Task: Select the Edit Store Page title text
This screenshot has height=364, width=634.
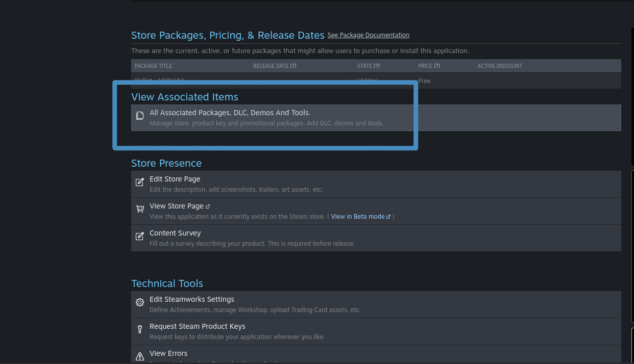Action: 175,179
